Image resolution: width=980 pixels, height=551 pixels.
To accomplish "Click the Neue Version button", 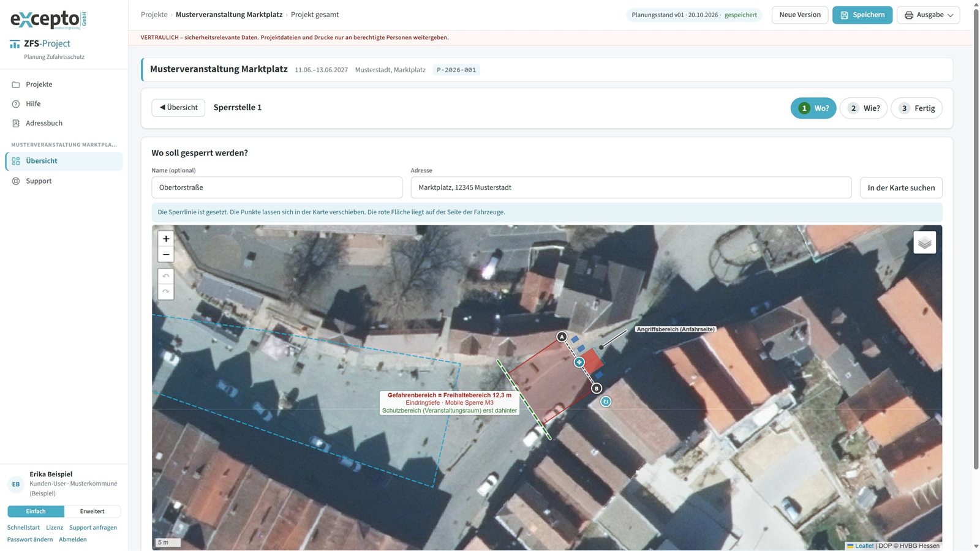I will click(x=800, y=15).
